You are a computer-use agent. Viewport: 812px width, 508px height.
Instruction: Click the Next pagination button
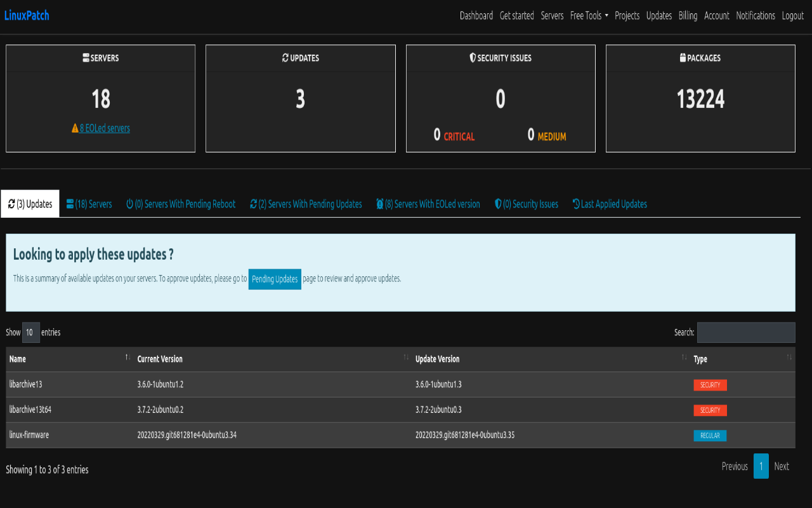coord(782,466)
